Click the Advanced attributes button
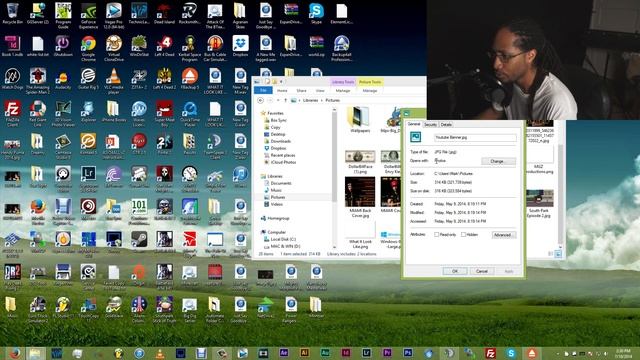 503,235
